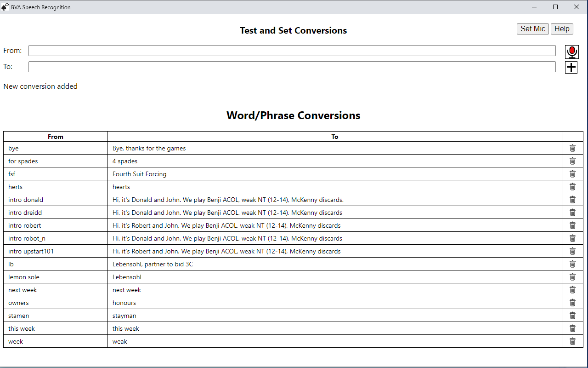Remove the 'fsf' conversion entry
The width and height of the screenshot is (588, 368).
(x=572, y=174)
